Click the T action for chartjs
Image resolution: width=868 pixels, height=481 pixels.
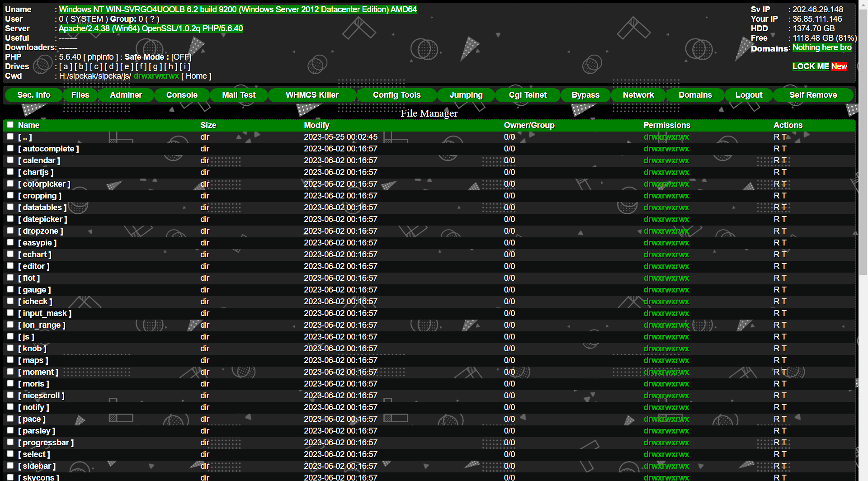(x=784, y=172)
